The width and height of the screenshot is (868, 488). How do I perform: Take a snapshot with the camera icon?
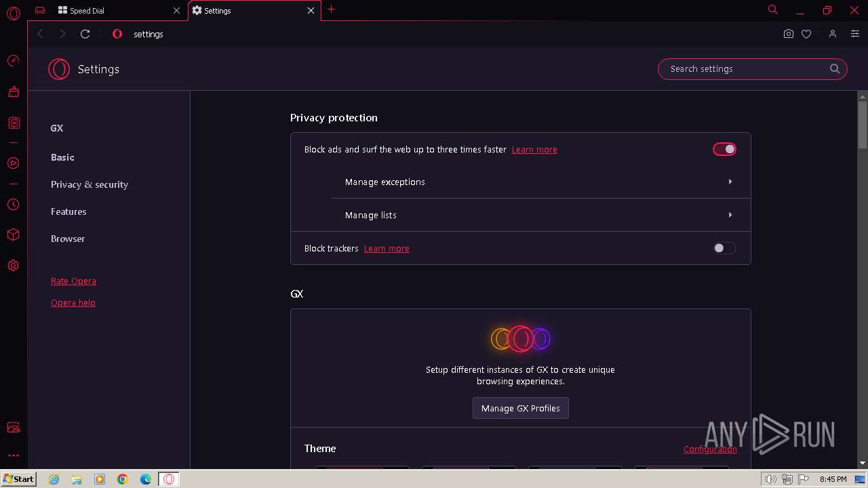(x=788, y=34)
